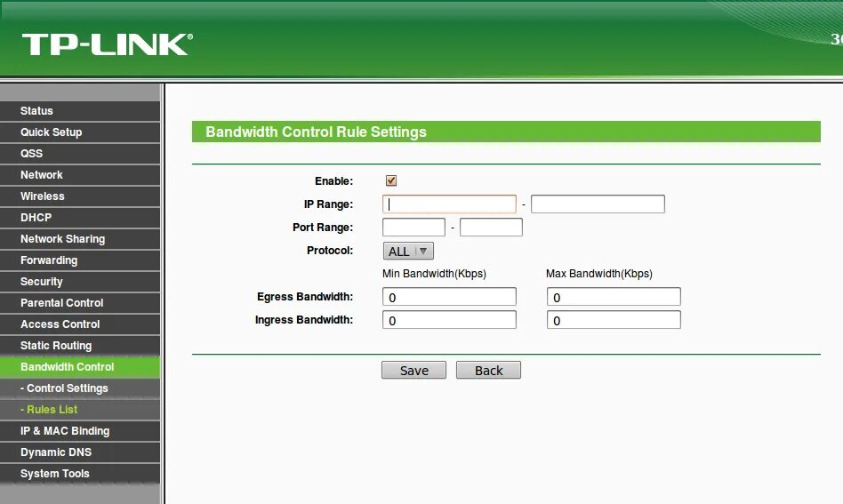Image resolution: width=843 pixels, height=504 pixels.
Task: Click the Bandwidth Control Rule Settings heading
Action: click(317, 132)
